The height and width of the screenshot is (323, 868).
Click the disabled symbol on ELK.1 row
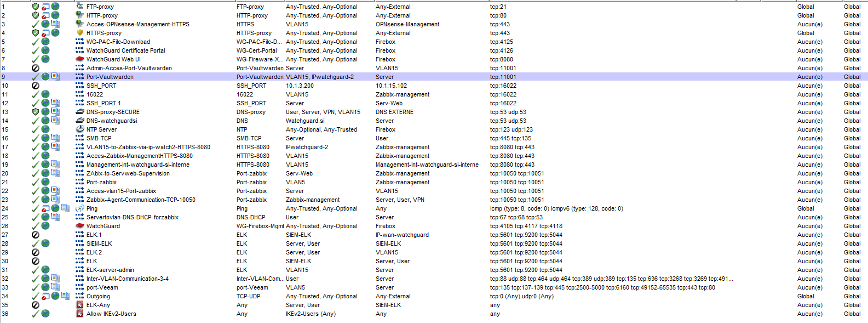point(36,235)
